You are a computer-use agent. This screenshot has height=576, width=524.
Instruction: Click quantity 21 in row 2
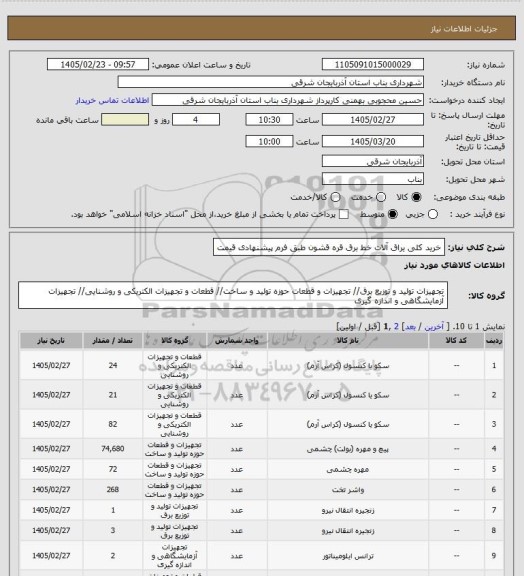tap(113, 395)
